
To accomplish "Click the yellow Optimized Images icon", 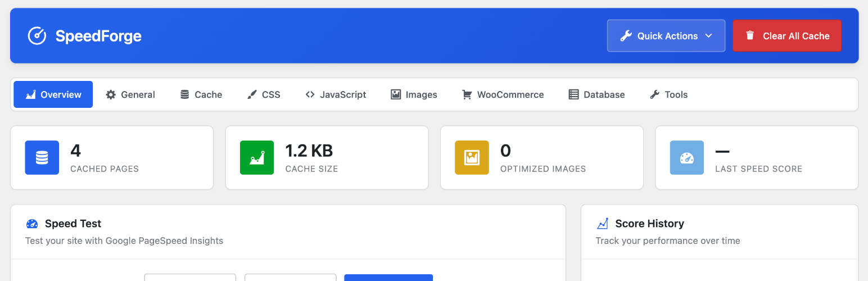I will 472,158.
